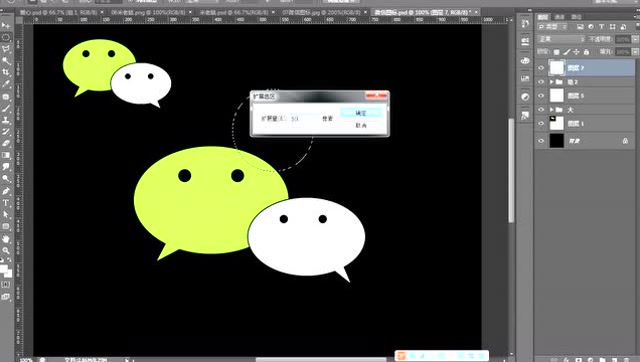
Task: Select the Eraser tool
Action: [6, 144]
